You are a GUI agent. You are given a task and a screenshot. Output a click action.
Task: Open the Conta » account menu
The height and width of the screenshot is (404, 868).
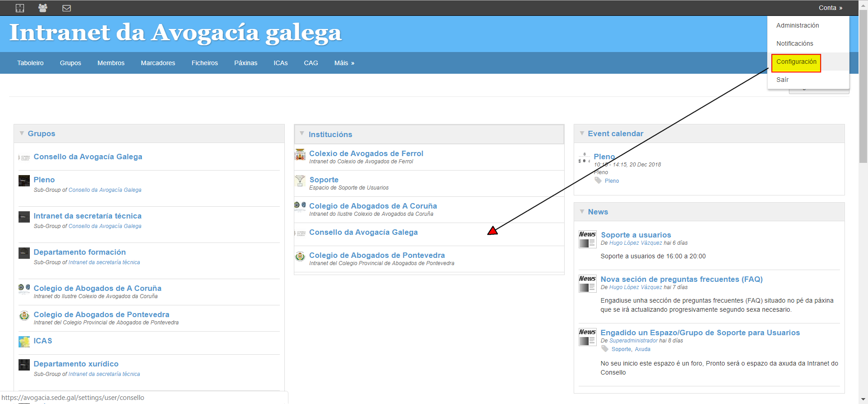[830, 8]
